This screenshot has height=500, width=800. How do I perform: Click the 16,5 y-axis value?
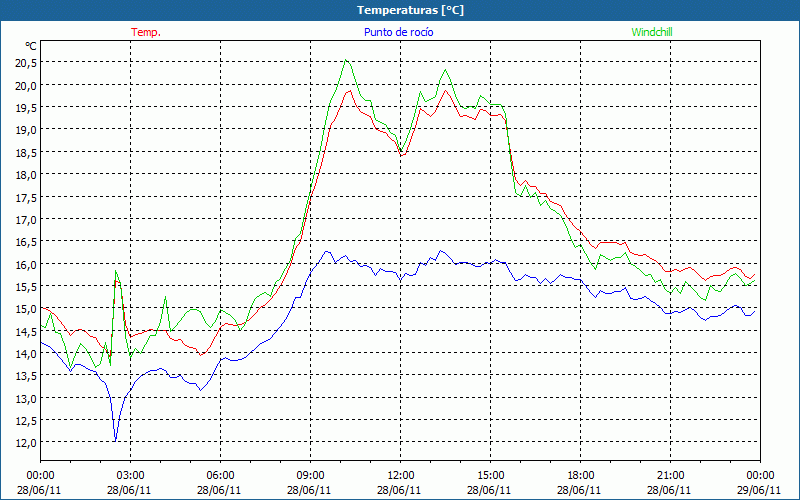pos(28,241)
